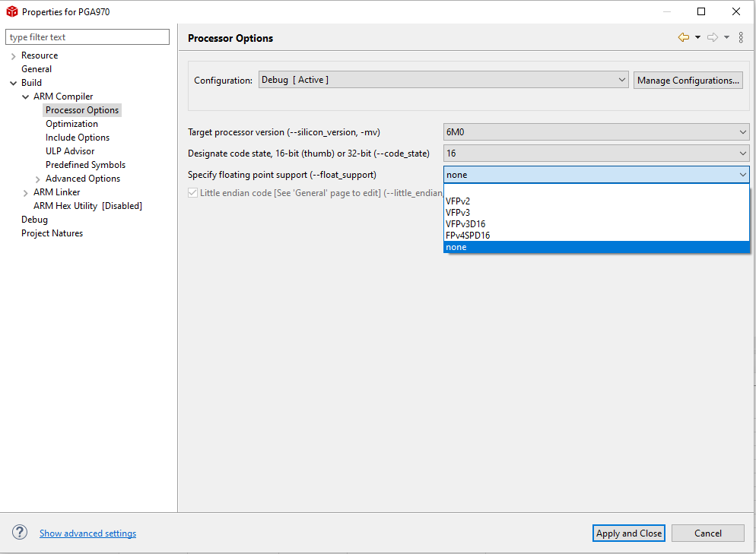Choose FPv4SPD16 floating point option
Viewport: 756px width, 554px height.
(468, 236)
